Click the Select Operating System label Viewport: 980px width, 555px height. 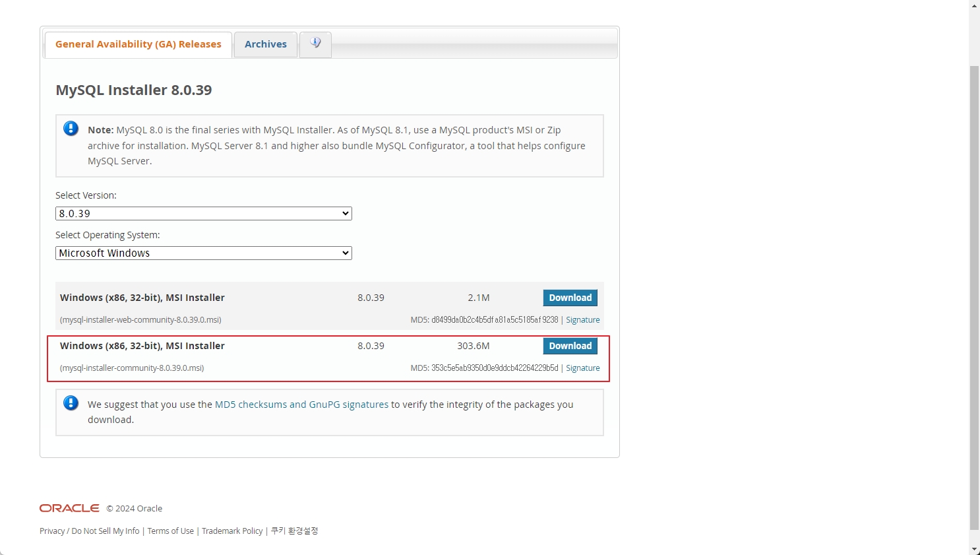pyautogui.click(x=107, y=235)
